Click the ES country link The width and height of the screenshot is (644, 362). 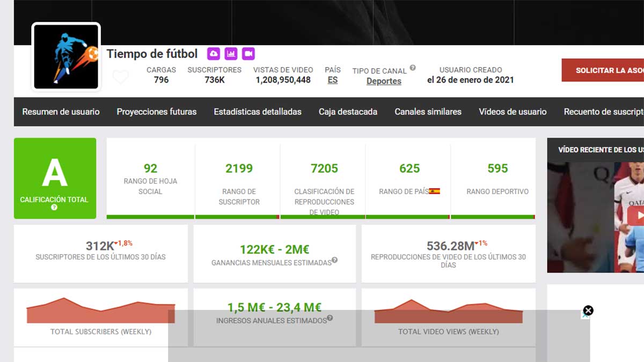click(333, 80)
